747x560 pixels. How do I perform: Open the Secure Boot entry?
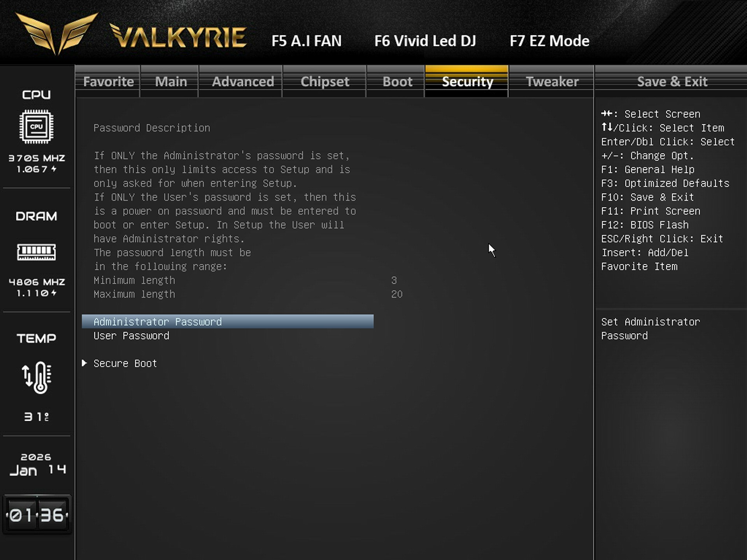tap(125, 363)
